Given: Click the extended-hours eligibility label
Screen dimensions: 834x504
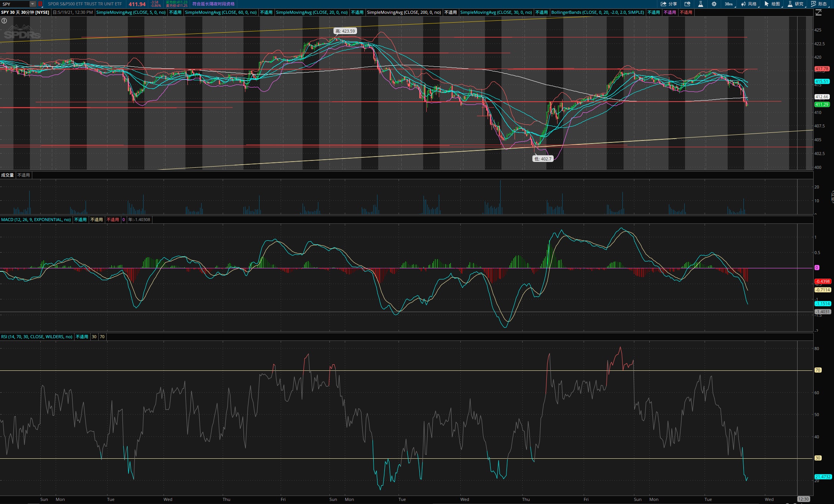Looking at the screenshot, I should (x=213, y=4).
